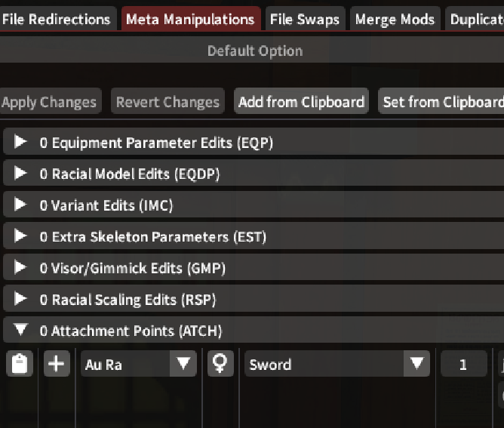Switch to File Redirections tab

[x=57, y=20]
